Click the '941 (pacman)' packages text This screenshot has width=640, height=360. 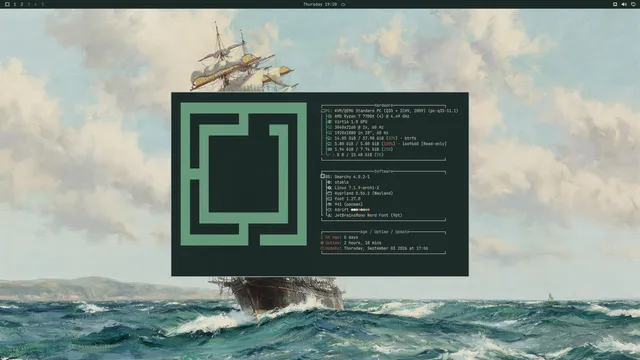(349, 204)
